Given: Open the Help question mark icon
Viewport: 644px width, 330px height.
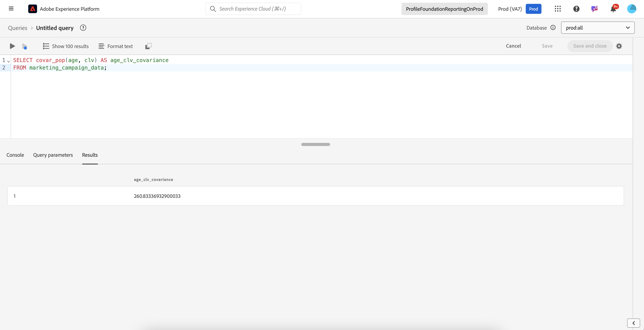Looking at the screenshot, I should tap(576, 9).
